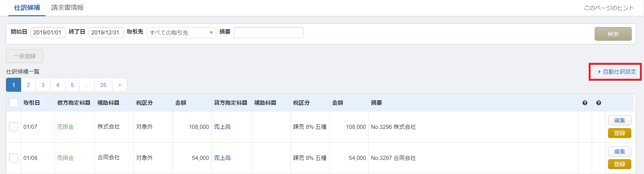Click 編集 for the 01/08 entry
644x174 pixels.
point(619,151)
